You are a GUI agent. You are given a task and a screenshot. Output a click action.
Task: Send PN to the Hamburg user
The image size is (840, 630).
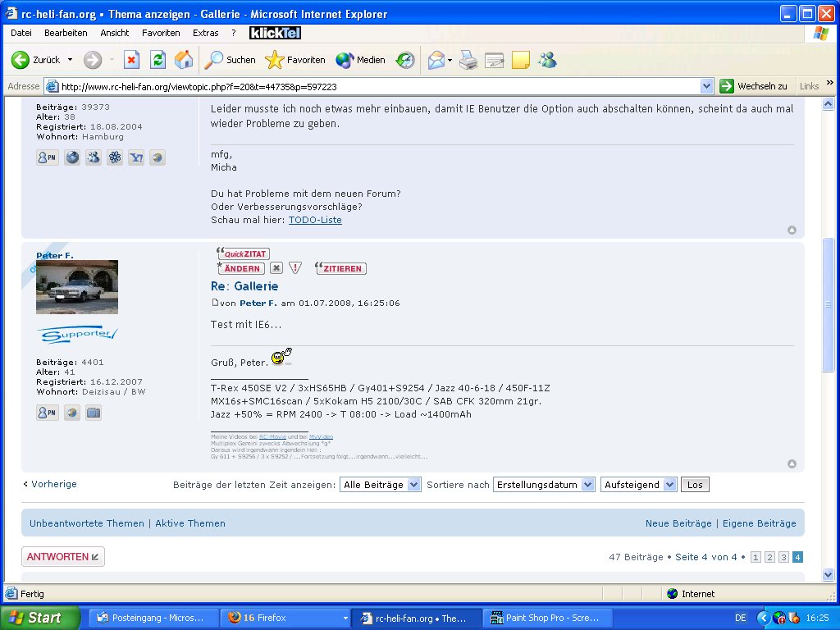tap(47, 157)
